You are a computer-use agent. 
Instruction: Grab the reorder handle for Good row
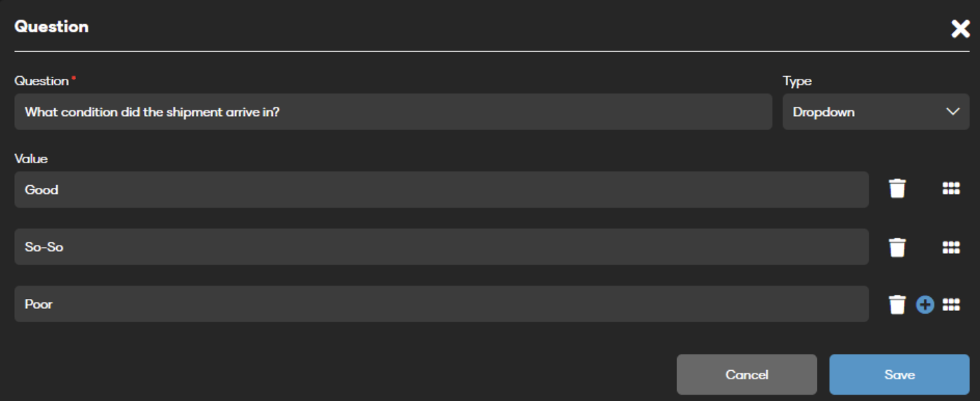click(x=951, y=189)
